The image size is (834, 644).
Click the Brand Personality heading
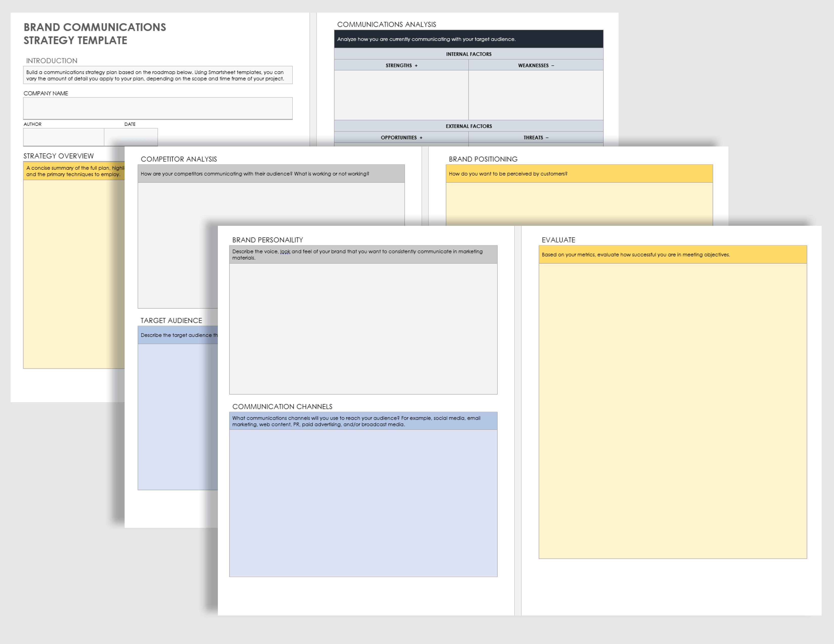pos(267,240)
